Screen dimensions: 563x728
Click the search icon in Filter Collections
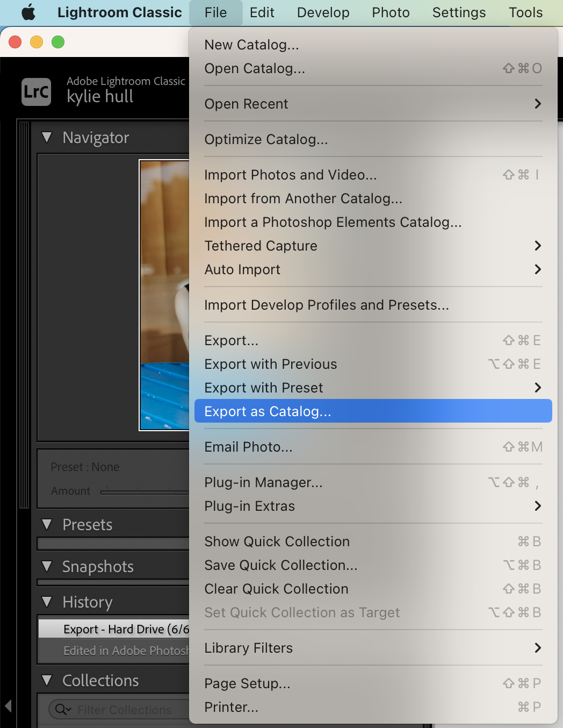63,710
